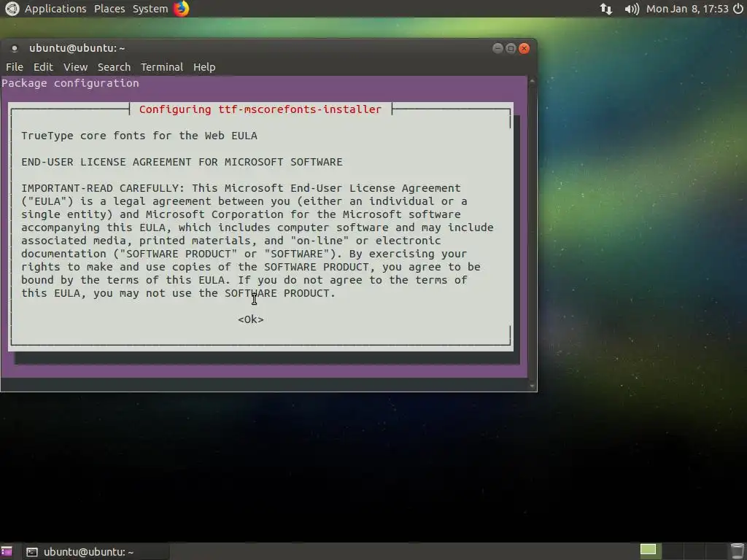
Task: Minimize the terminal window
Action: pyautogui.click(x=498, y=48)
